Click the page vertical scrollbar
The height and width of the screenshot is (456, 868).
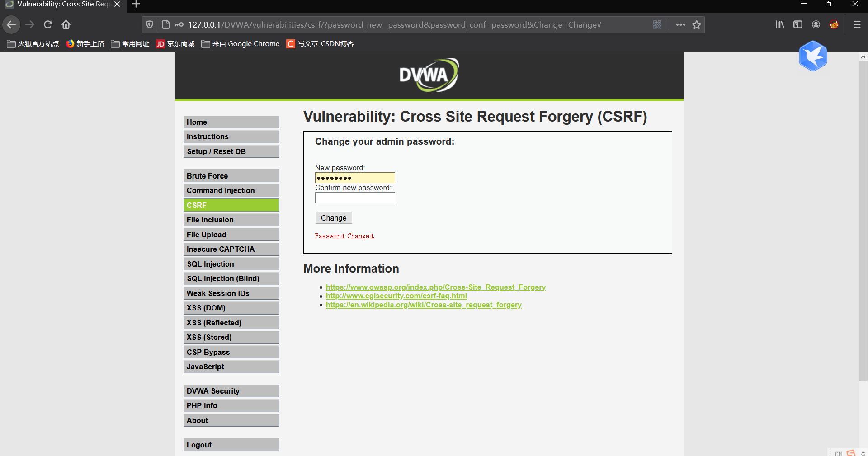863,221
